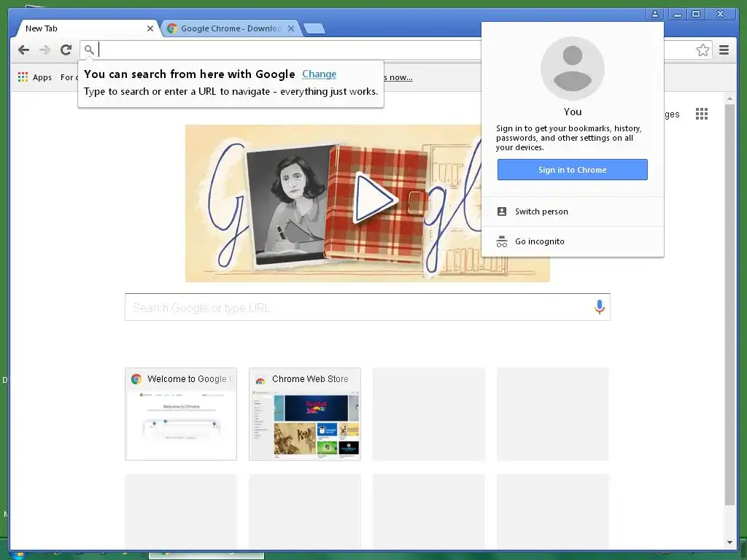Image resolution: width=747 pixels, height=560 pixels.
Task: Click the Switch person icon
Action: pos(502,211)
